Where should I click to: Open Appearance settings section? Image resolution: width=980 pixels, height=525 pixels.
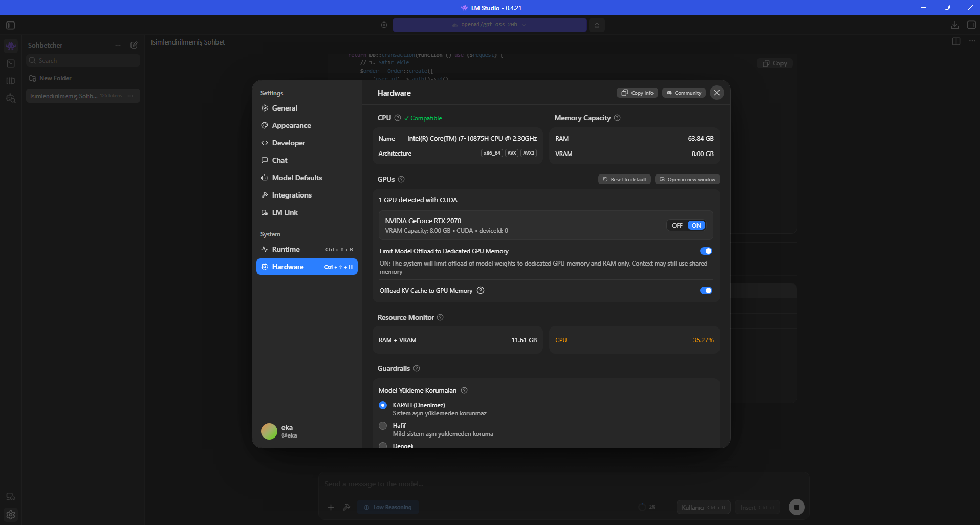pos(307,125)
